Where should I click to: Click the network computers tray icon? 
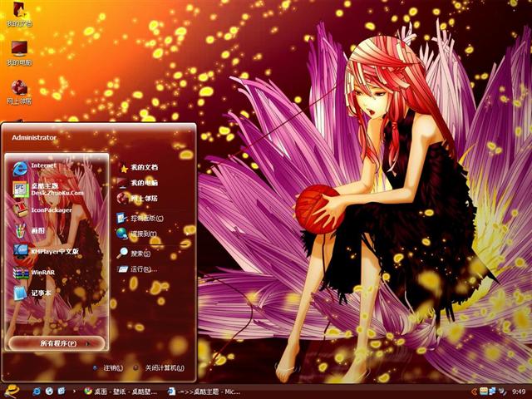(x=492, y=392)
